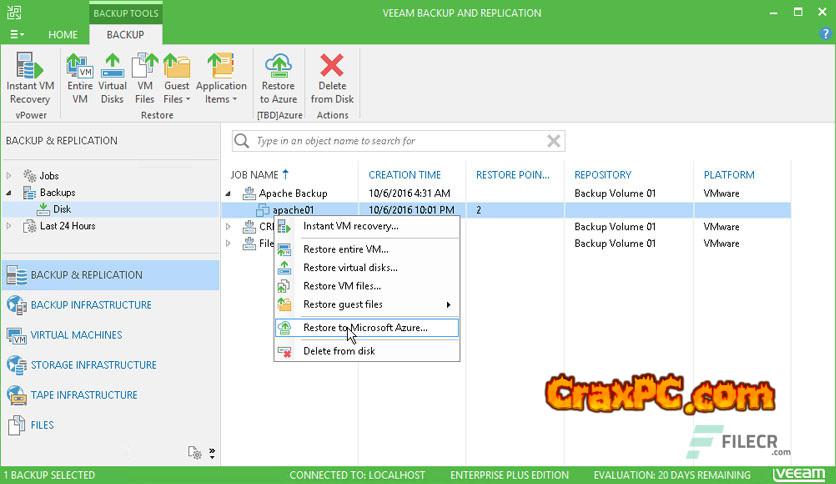This screenshot has height=484, width=836.
Task: Click CONNECTED TO: LOCALHOST status text
Action: [x=357, y=475]
